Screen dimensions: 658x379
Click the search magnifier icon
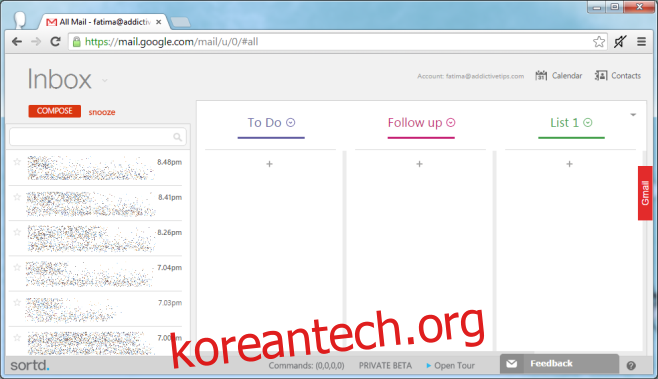[178, 137]
